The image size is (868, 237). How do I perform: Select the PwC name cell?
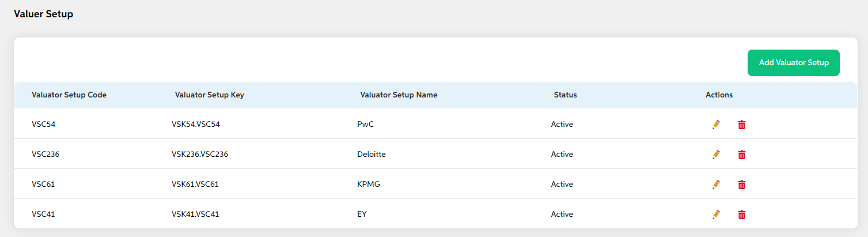coord(365,124)
